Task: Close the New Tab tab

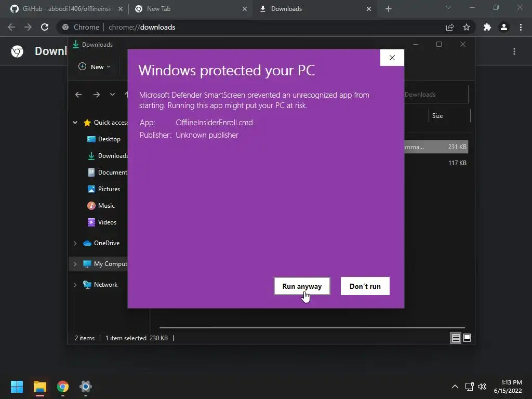Action: [x=245, y=9]
